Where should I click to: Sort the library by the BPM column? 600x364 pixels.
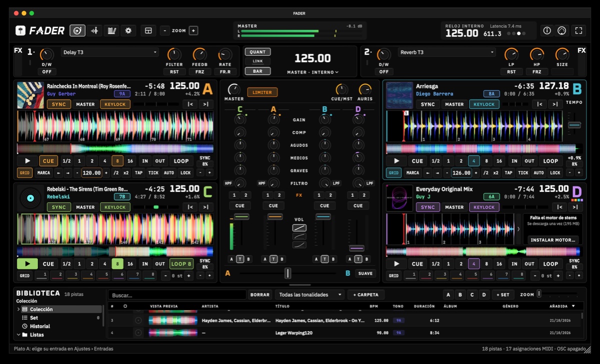374,306
